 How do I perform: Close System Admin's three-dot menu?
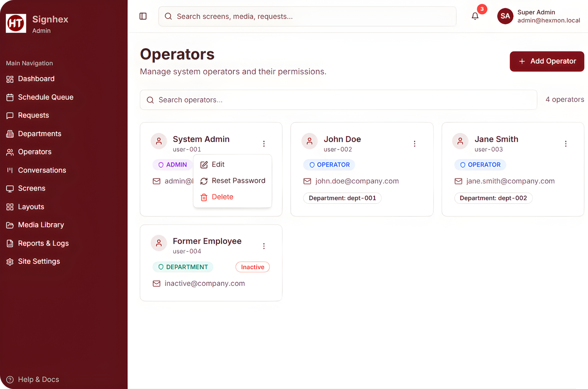(x=264, y=144)
